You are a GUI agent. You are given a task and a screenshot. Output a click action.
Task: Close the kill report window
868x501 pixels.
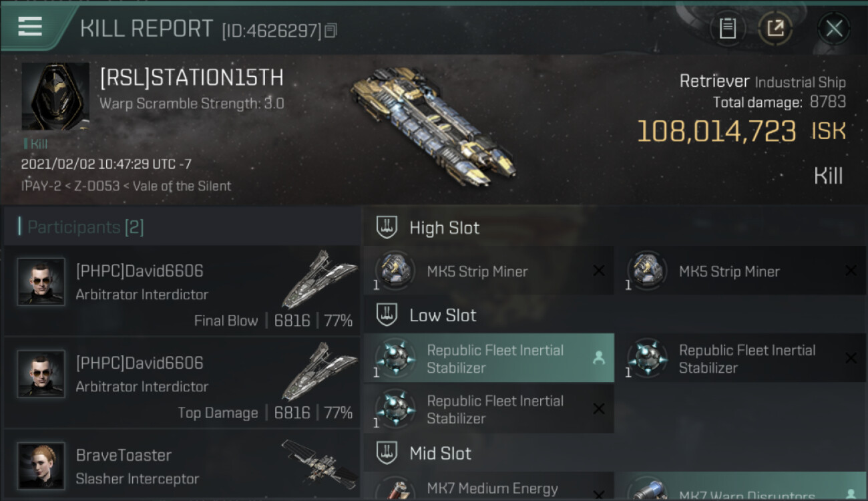pyautogui.click(x=834, y=28)
